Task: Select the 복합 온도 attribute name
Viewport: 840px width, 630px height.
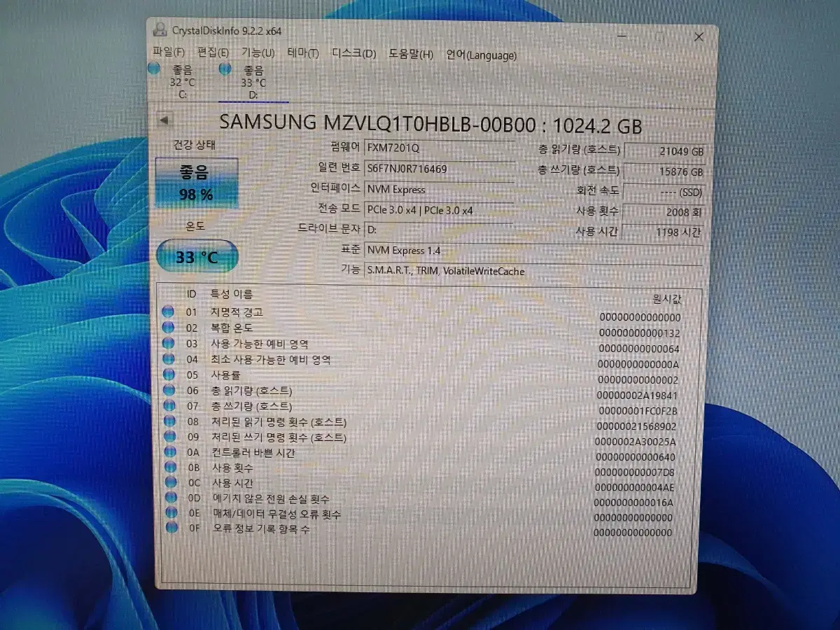Action: pos(232,328)
